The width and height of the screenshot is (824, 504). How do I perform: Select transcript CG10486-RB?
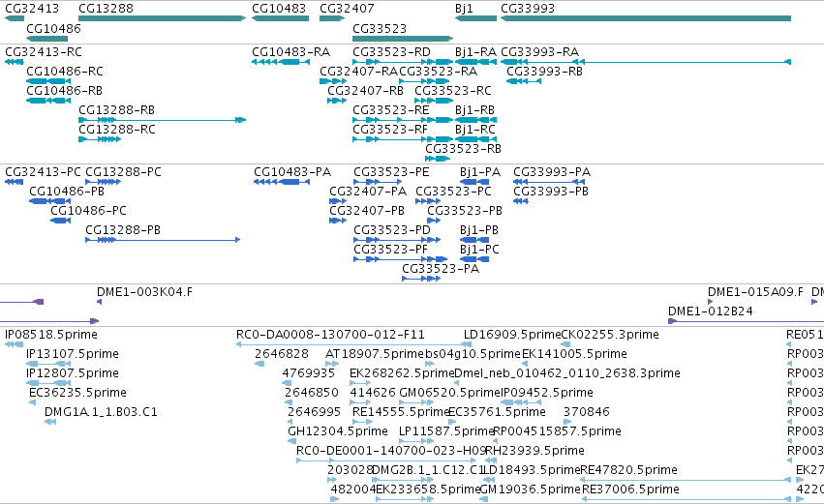click(65, 91)
